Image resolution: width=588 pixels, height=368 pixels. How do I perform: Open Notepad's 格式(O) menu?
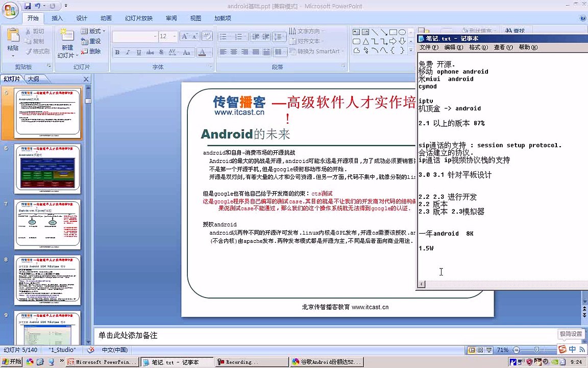click(x=478, y=48)
